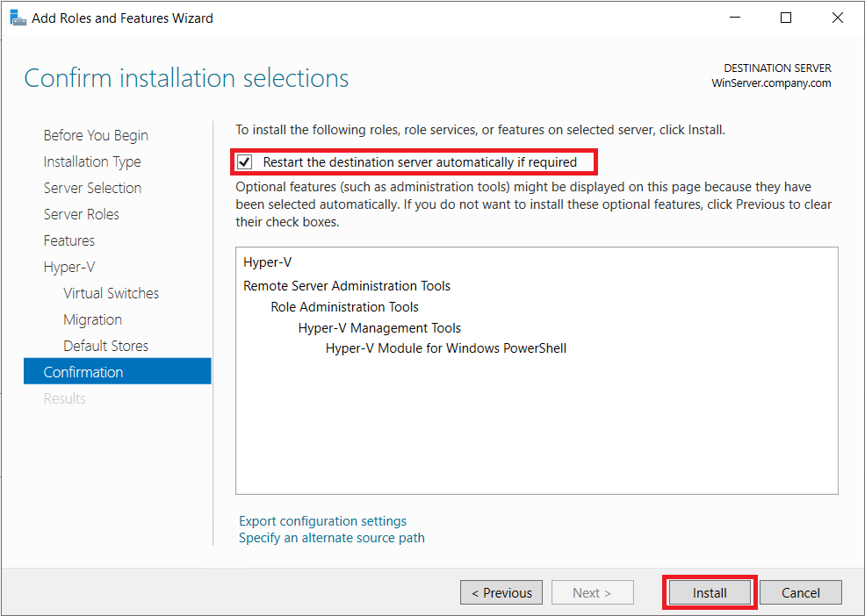Click Specify an alternate source path
Image resolution: width=865 pixels, height=616 pixels.
[331, 538]
